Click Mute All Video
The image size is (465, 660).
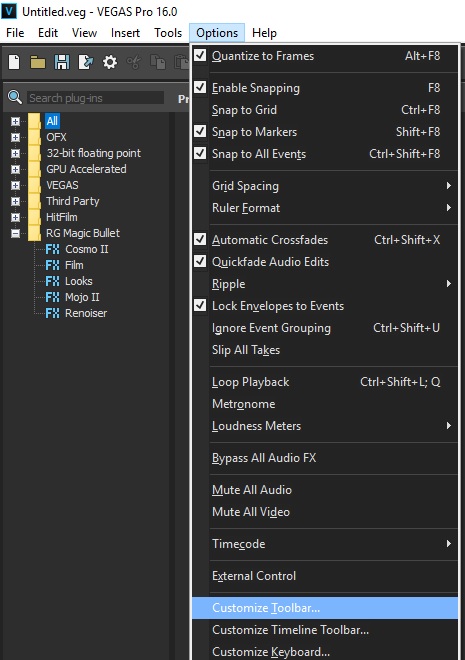point(325,512)
